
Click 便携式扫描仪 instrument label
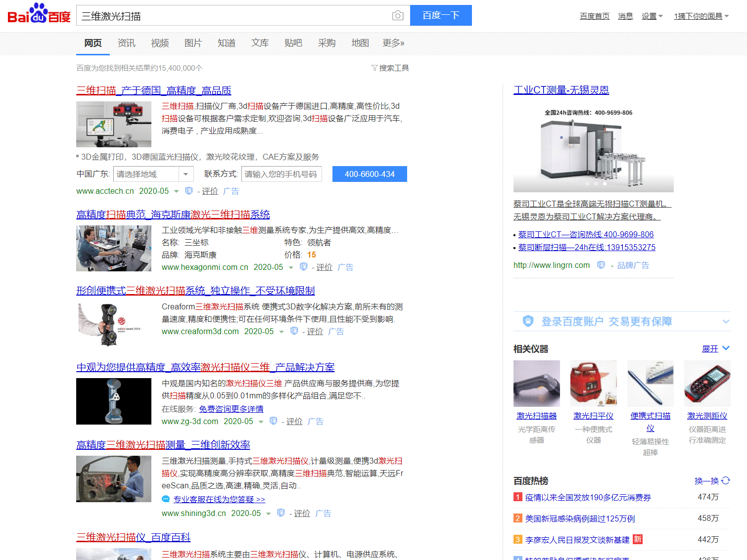(x=651, y=422)
